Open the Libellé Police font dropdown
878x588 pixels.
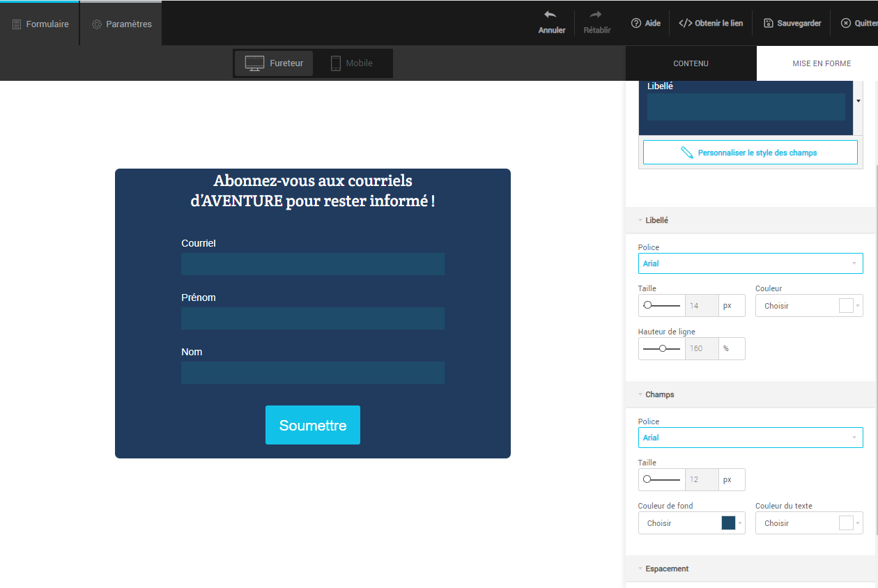pyautogui.click(x=750, y=263)
